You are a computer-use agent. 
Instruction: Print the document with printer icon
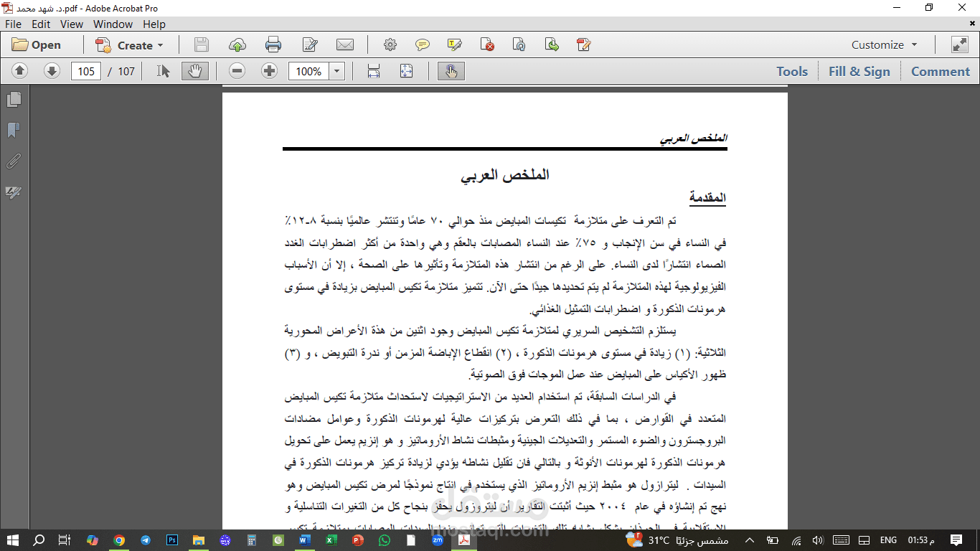click(273, 45)
